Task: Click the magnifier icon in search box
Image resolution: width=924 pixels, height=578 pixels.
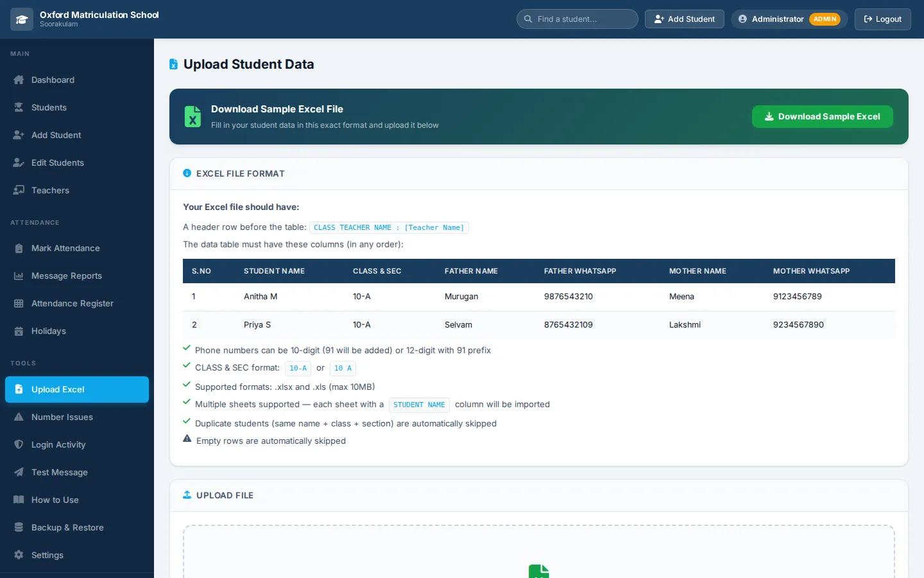Action: 528,19
